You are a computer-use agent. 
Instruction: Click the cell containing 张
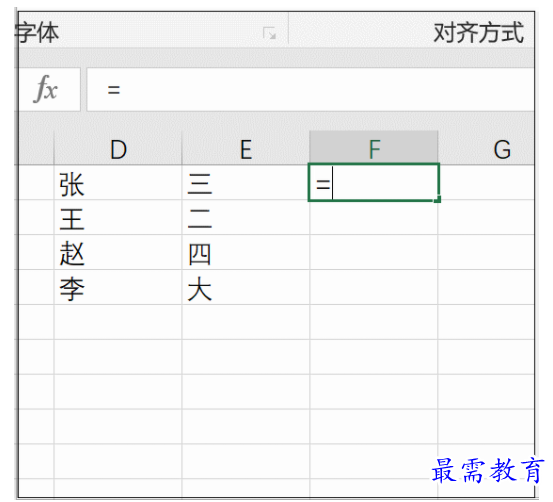[118, 183]
